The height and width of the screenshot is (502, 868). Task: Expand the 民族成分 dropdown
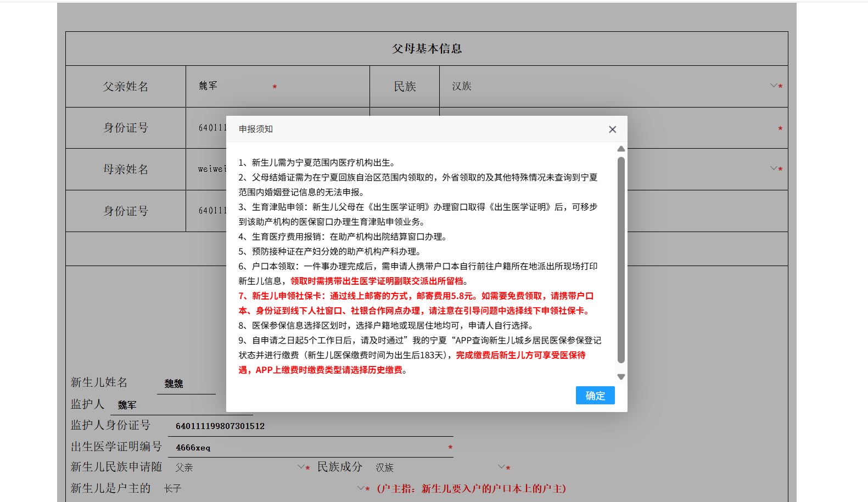[x=501, y=467]
